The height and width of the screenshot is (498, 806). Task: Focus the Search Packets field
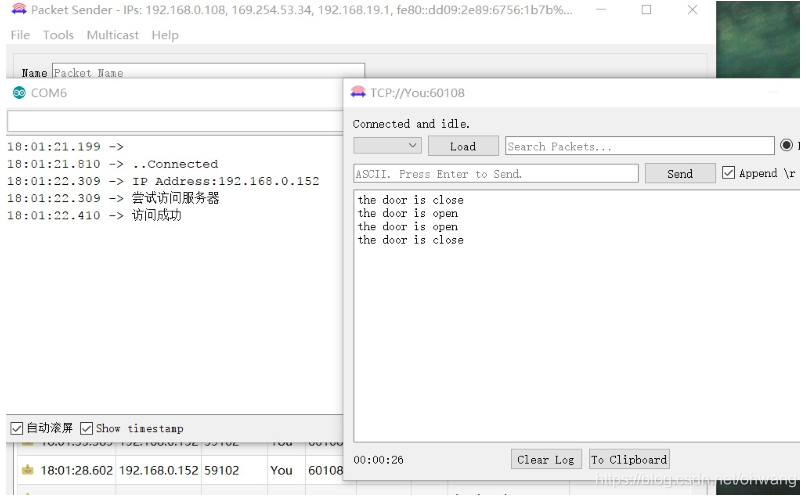pos(639,146)
